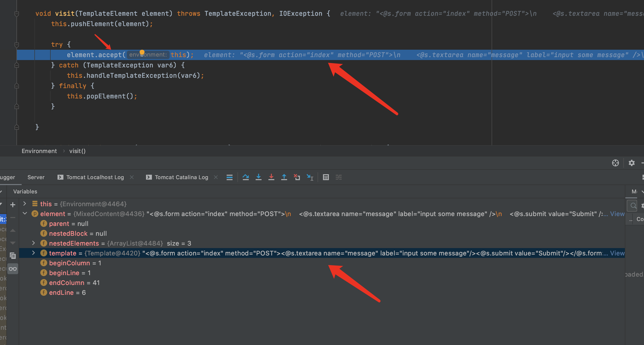Open the Evaluate Expression calculator icon
The width and height of the screenshot is (644, 345).
[x=326, y=177]
